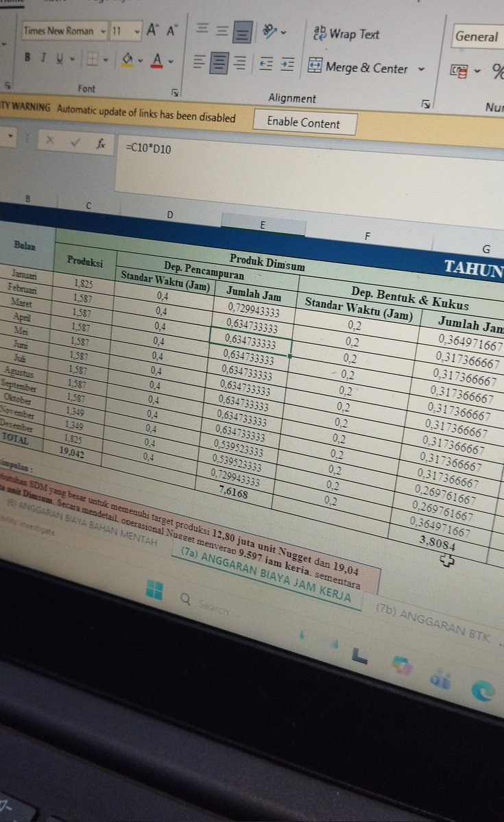Image resolution: width=504 pixels, height=822 pixels.
Task: Open Copilot icon on taskbar
Action: [x=403, y=666]
